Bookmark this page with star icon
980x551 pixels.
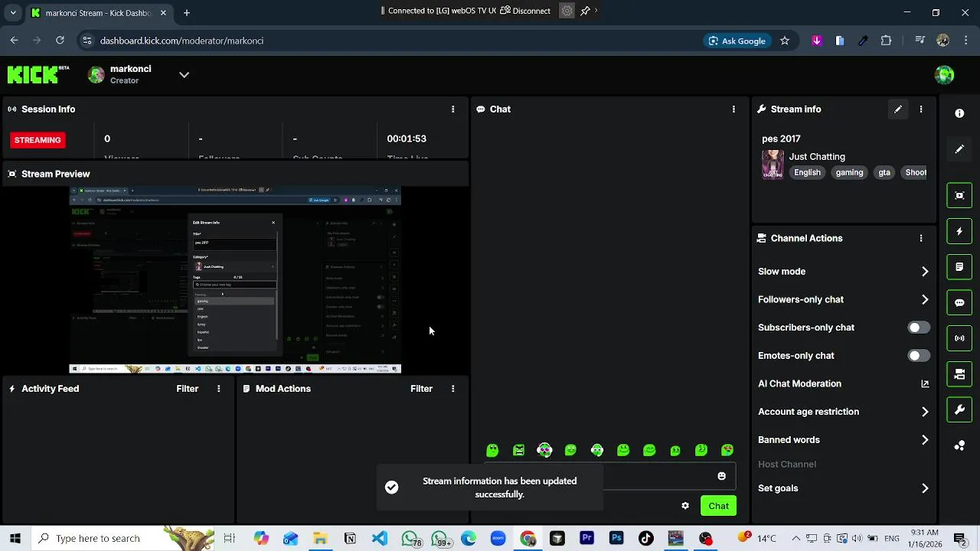[x=785, y=41]
